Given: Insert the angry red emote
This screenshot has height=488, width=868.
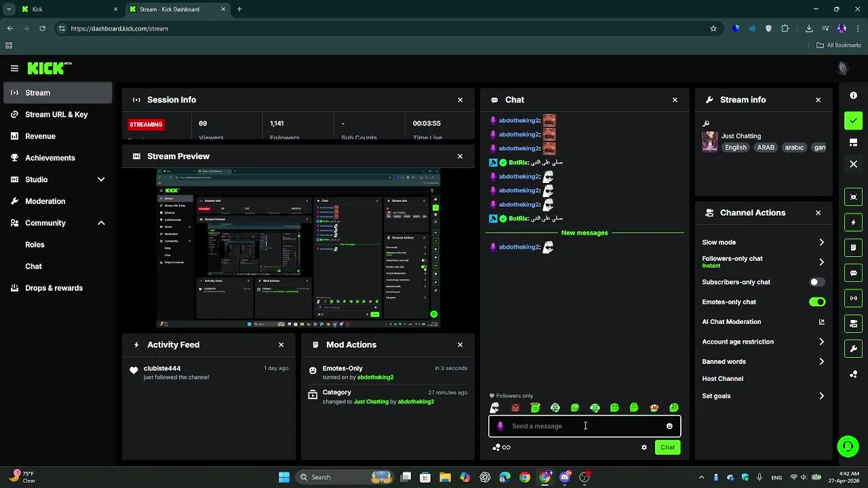Looking at the screenshot, I should pos(515,407).
